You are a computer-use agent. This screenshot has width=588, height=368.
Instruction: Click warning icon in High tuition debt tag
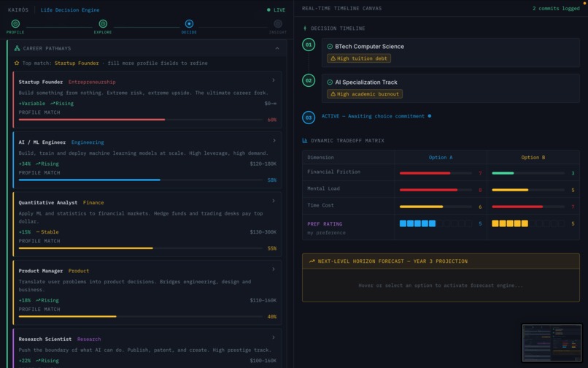[x=333, y=58]
